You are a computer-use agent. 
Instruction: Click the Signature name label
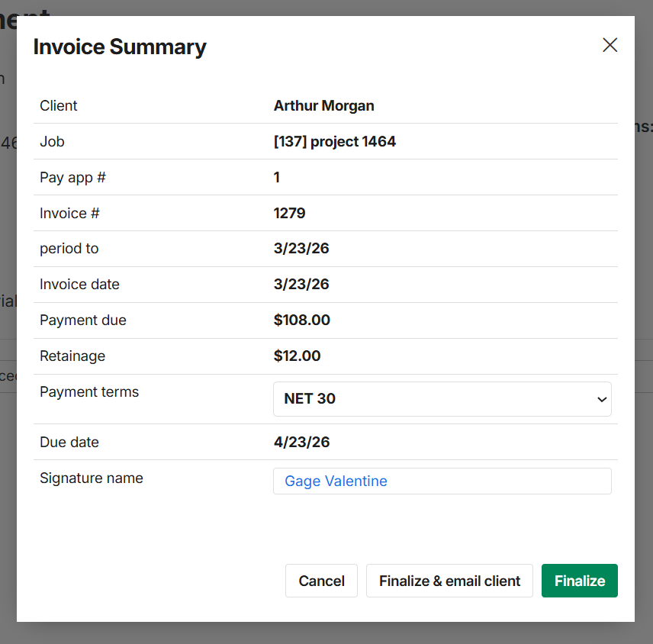coord(91,478)
